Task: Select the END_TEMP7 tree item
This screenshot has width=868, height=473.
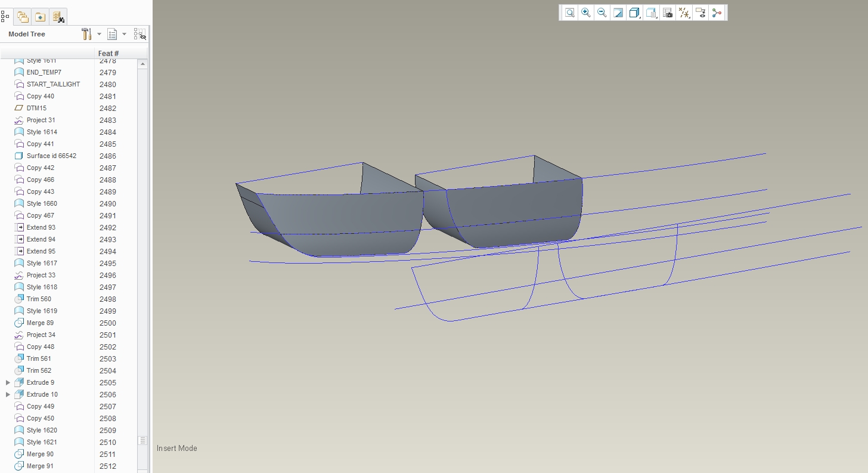Action: pyautogui.click(x=44, y=72)
